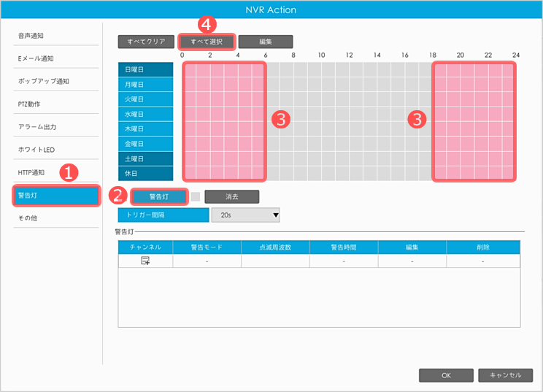Open ホワイトLED settings
Viewport: 543px width, 392px height.
click(x=36, y=150)
